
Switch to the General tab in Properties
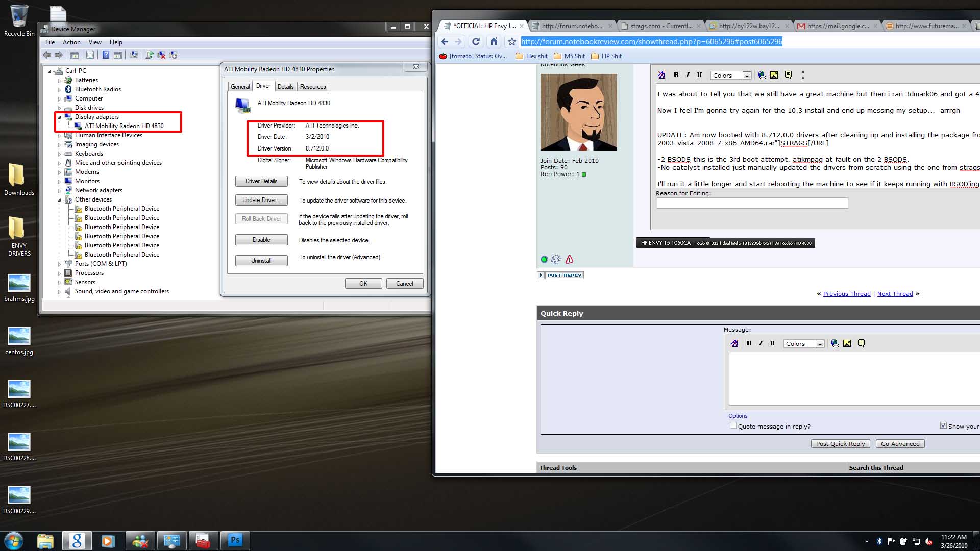point(240,87)
